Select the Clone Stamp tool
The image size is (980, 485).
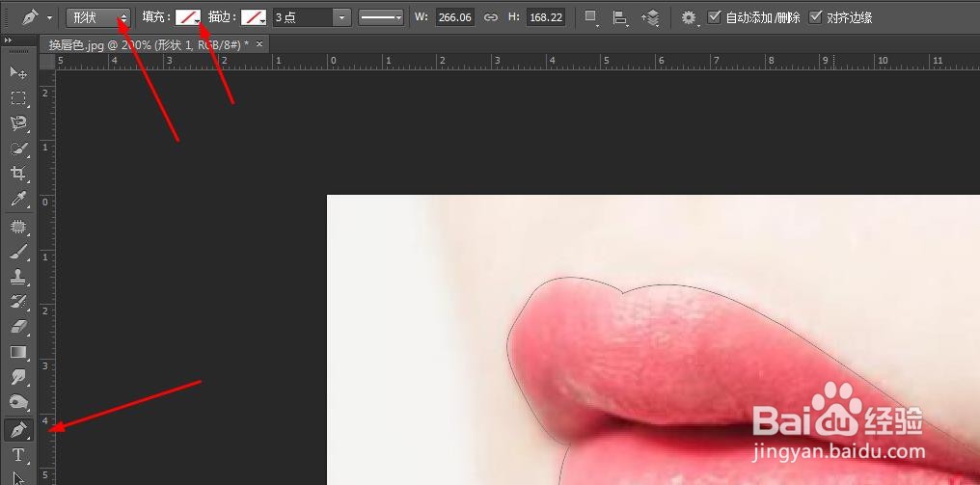pos(18,278)
